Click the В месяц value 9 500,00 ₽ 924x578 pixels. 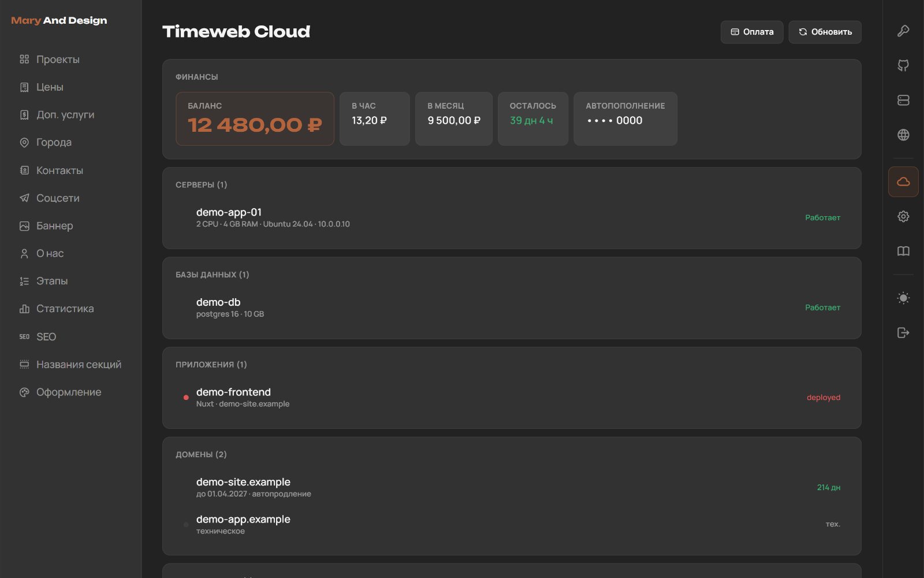click(x=454, y=120)
